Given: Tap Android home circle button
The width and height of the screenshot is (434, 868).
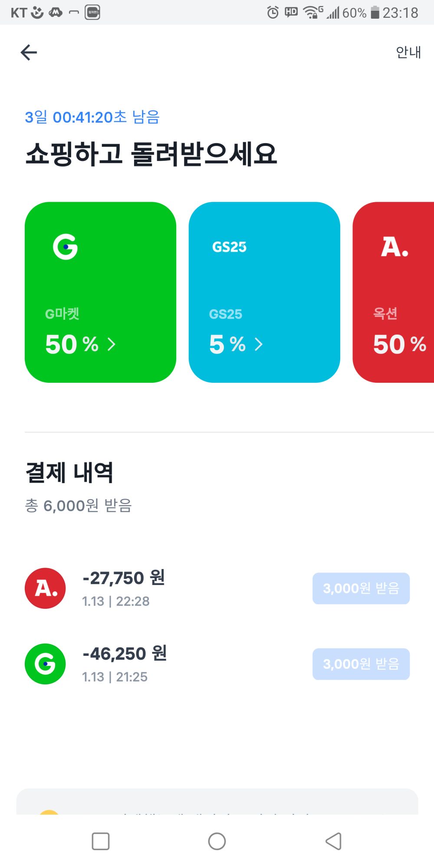Looking at the screenshot, I should pyautogui.click(x=217, y=841).
